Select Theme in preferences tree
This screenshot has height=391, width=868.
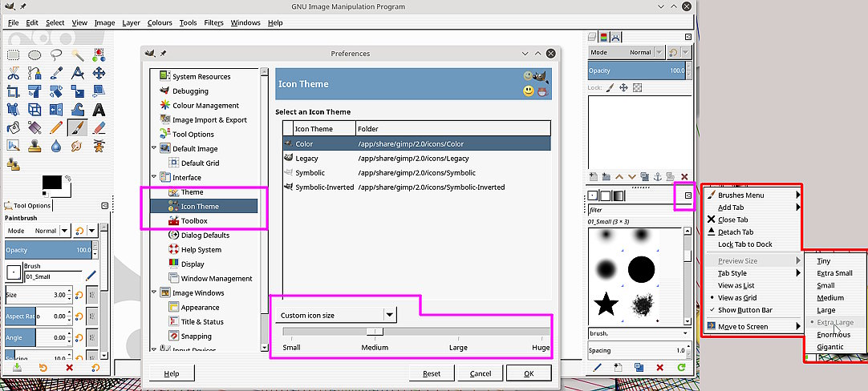(192, 192)
